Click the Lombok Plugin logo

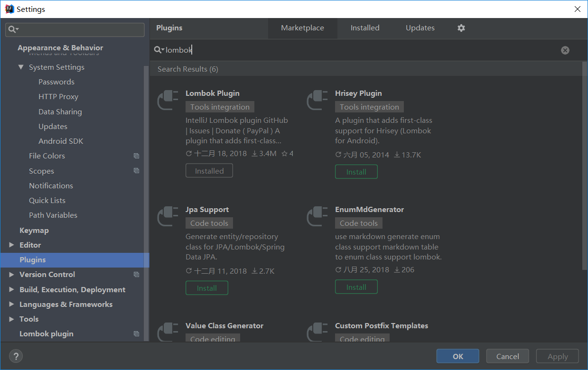tap(168, 100)
